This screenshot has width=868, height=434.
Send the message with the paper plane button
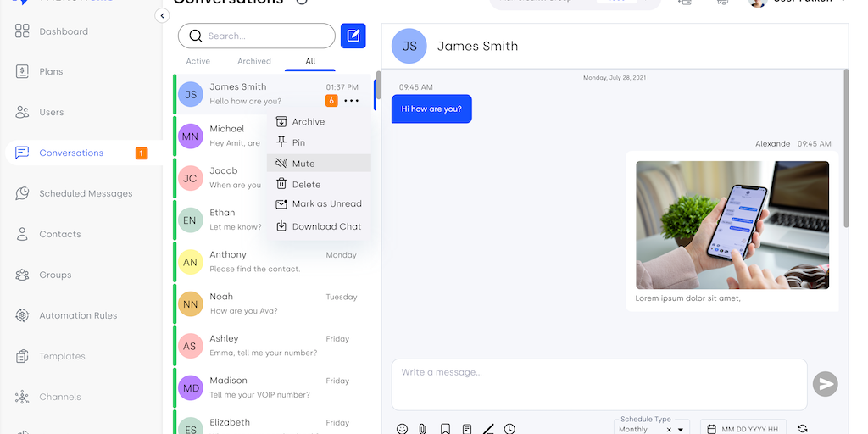pyautogui.click(x=825, y=384)
